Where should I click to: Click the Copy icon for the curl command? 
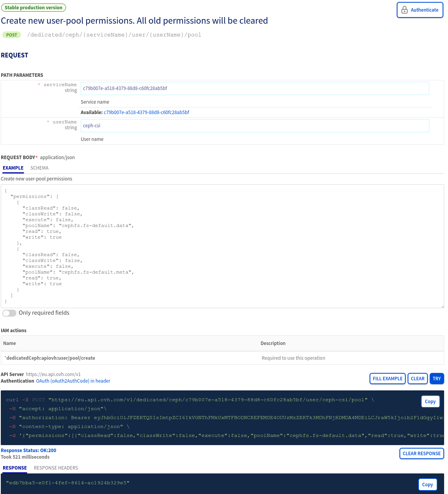coord(430,401)
